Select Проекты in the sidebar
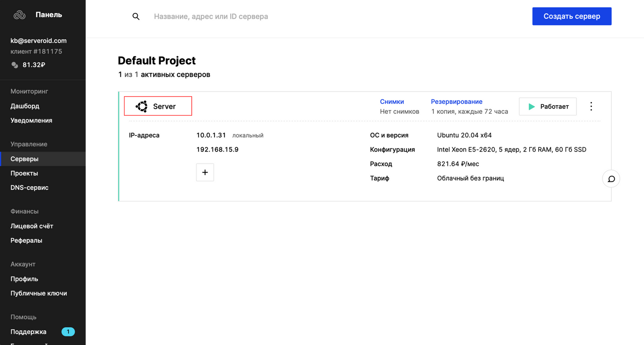644x345 pixels. click(x=24, y=173)
